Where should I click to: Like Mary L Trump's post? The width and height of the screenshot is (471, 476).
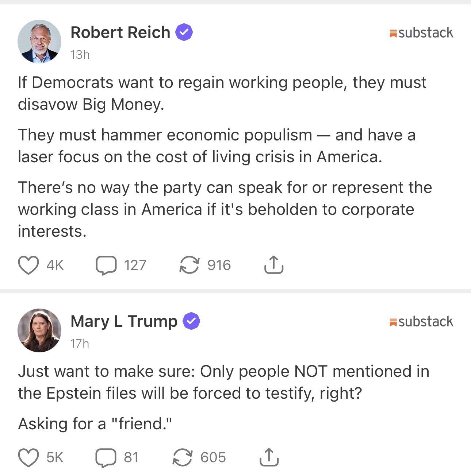tap(28, 457)
